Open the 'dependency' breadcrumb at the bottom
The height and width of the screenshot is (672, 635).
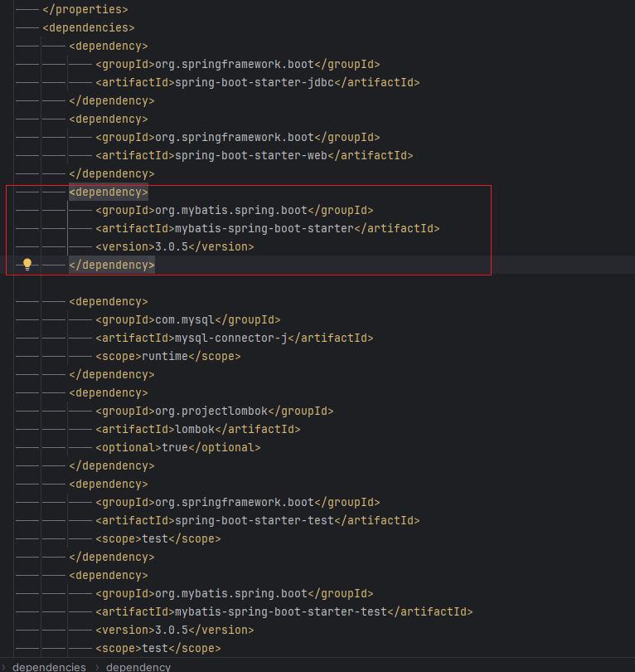tap(138, 667)
